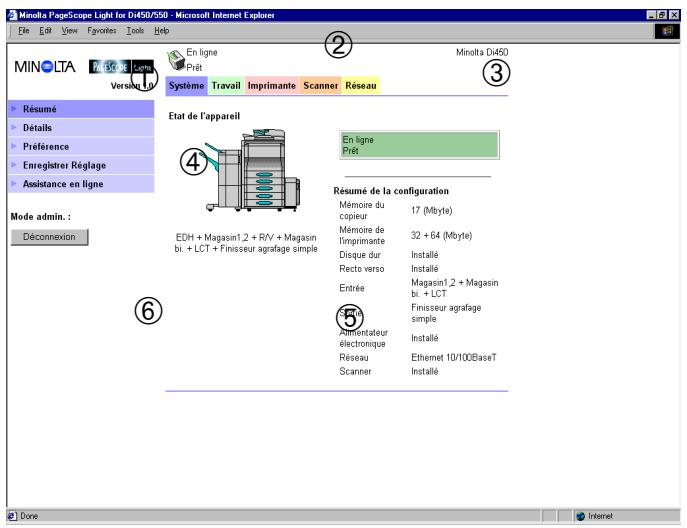Click the PageScope Light logo
The width and height of the screenshot is (687, 528).
(121, 67)
